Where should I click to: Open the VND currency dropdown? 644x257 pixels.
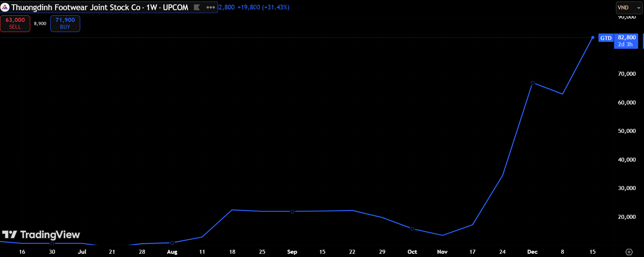pyautogui.click(x=629, y=8)
